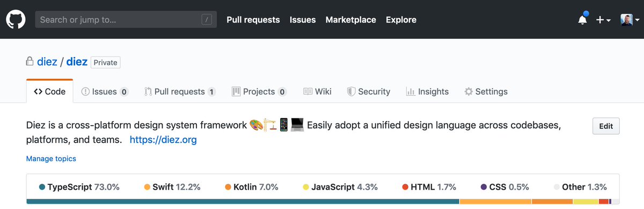Click the orange Swift color dot
644x209 pixels.
[147, 188]
